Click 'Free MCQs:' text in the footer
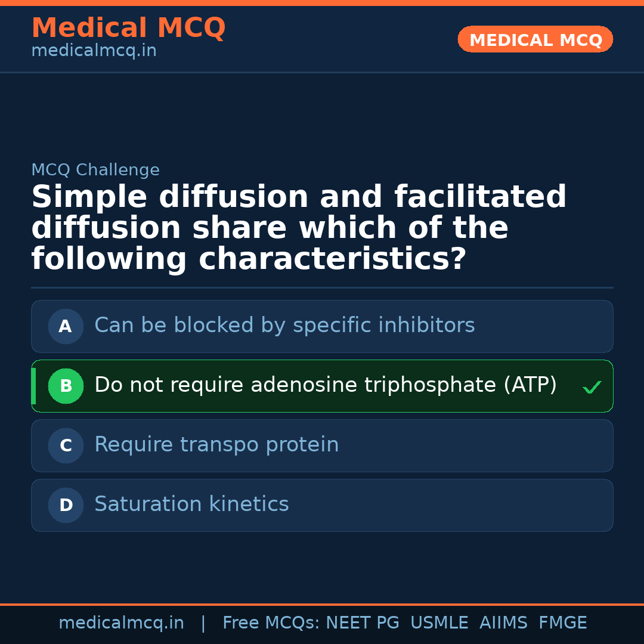 coord(271,623)
